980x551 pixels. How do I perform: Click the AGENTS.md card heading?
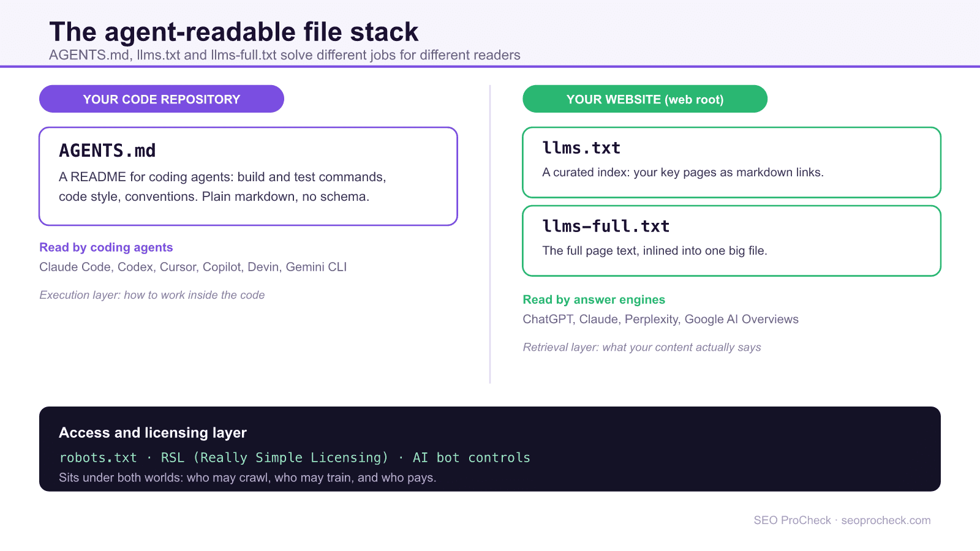[107, 151]
